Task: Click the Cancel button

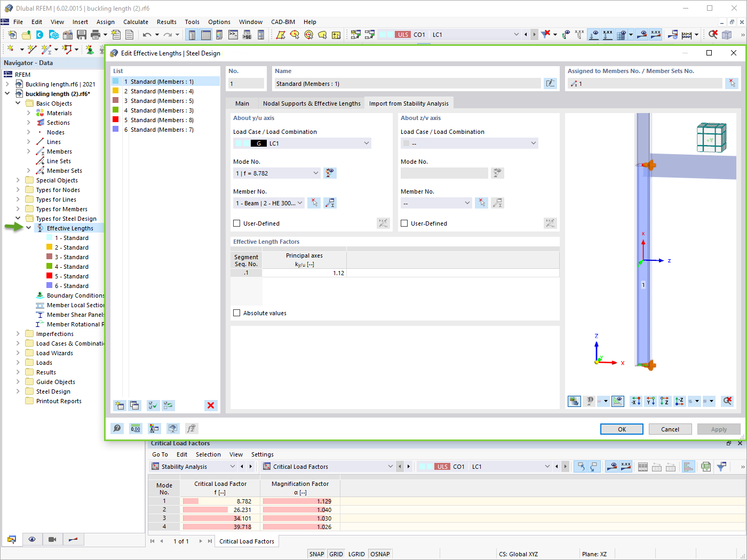Action: 670,429
